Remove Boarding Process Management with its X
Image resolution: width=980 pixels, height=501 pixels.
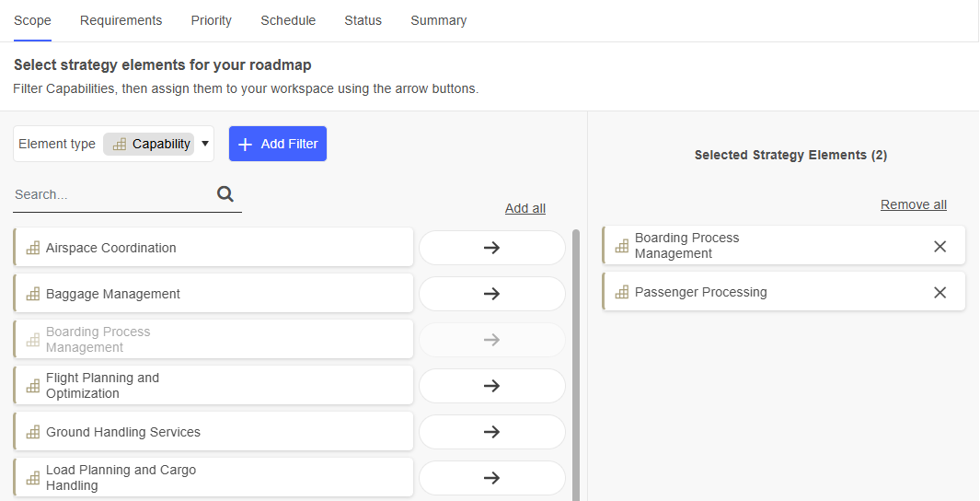pos(940,247)
